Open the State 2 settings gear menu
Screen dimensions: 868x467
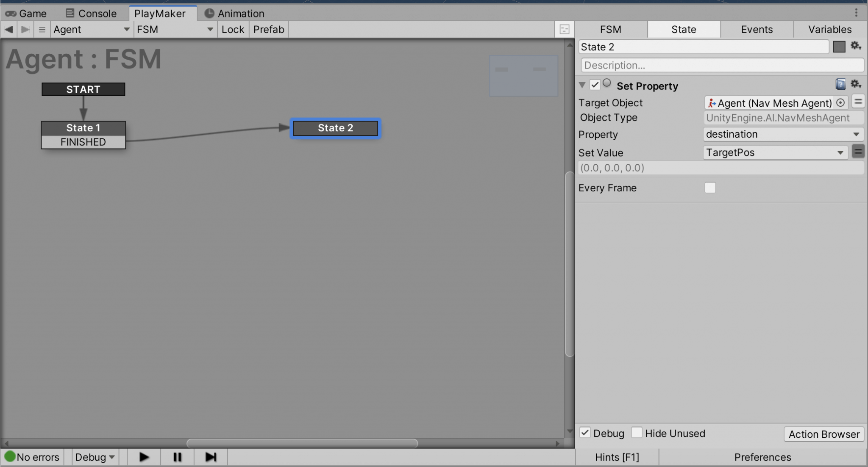point(856,46)
